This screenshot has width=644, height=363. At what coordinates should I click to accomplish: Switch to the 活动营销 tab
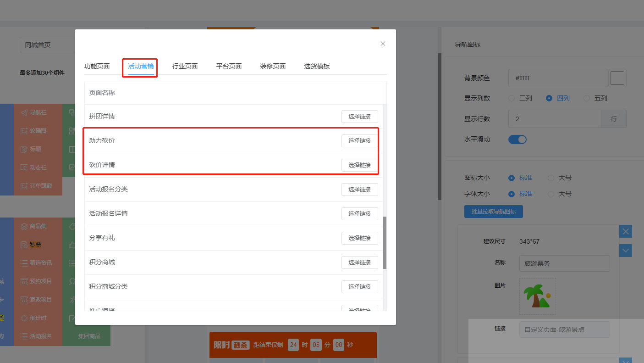[141, 66]
